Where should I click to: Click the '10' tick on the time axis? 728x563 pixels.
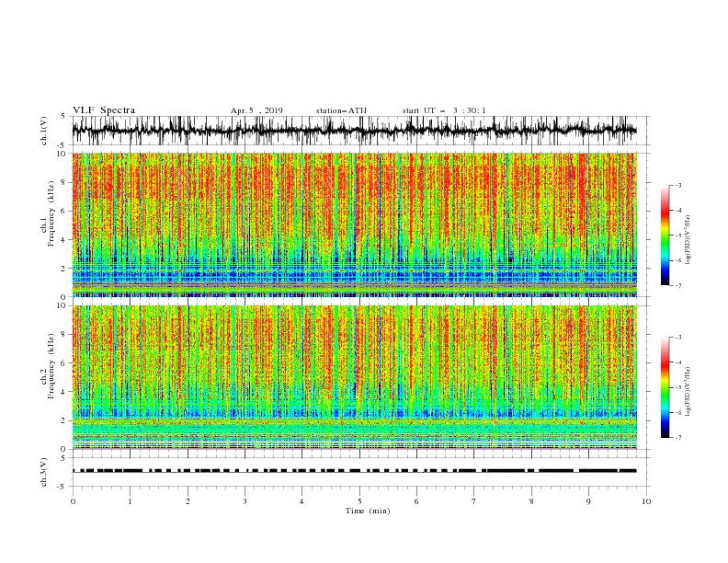[646, 501]
